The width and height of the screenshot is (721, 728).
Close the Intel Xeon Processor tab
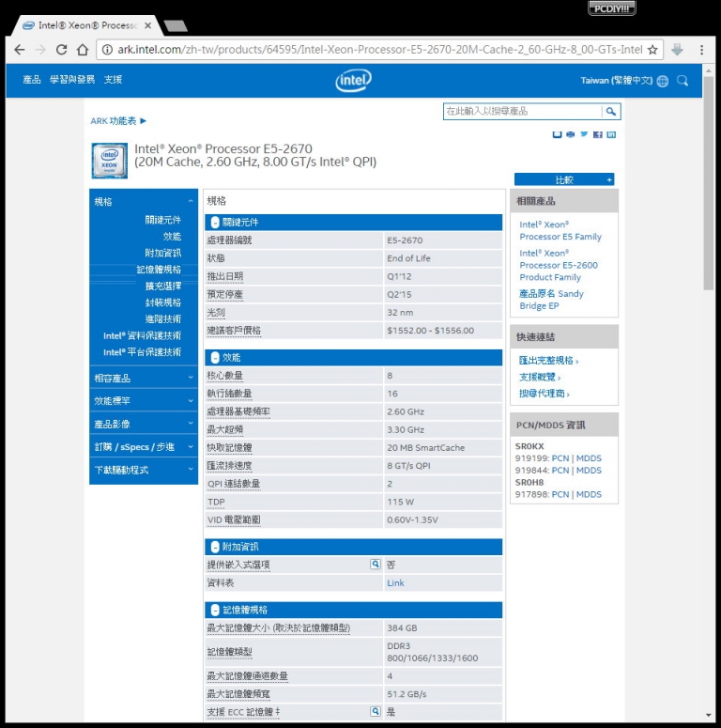147,25
